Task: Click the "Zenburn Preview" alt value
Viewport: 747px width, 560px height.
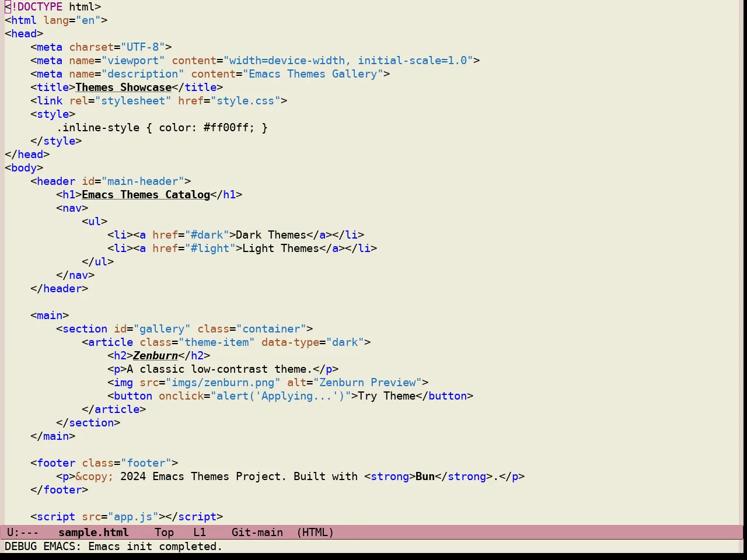Action: coord(368,383)
